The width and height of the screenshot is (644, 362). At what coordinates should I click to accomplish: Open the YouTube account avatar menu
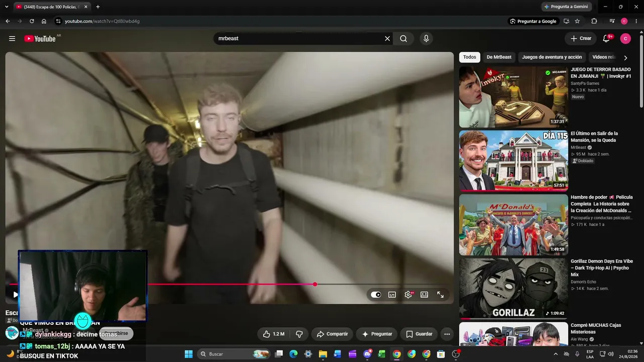[625, 39]
